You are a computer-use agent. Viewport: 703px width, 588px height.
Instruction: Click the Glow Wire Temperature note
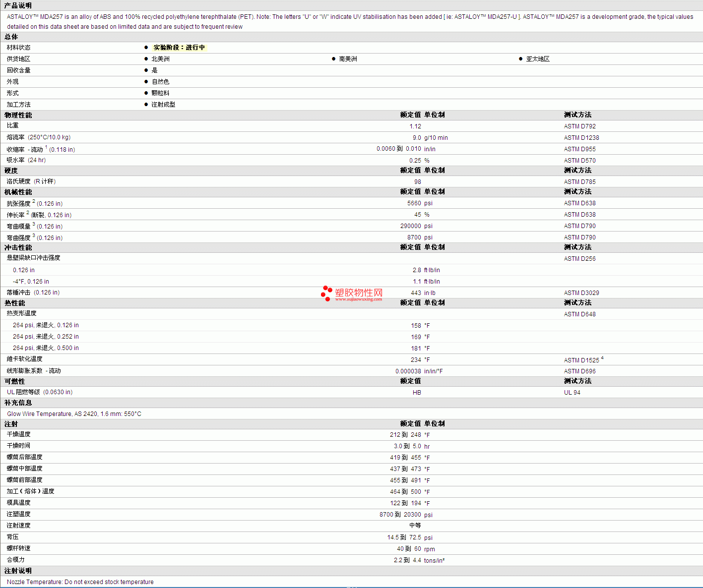[74, 414]
